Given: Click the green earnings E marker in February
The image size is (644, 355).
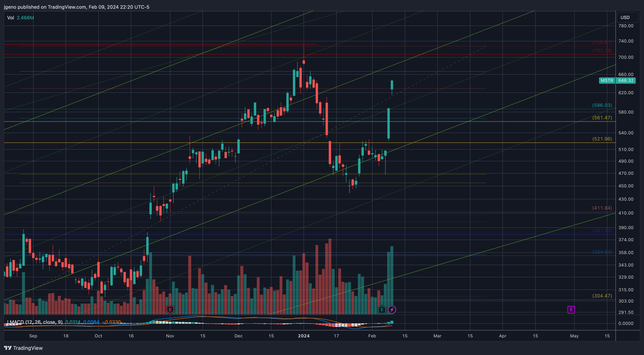Looking at the screenshot, I should pyautogui.click(x=382, y=309).
